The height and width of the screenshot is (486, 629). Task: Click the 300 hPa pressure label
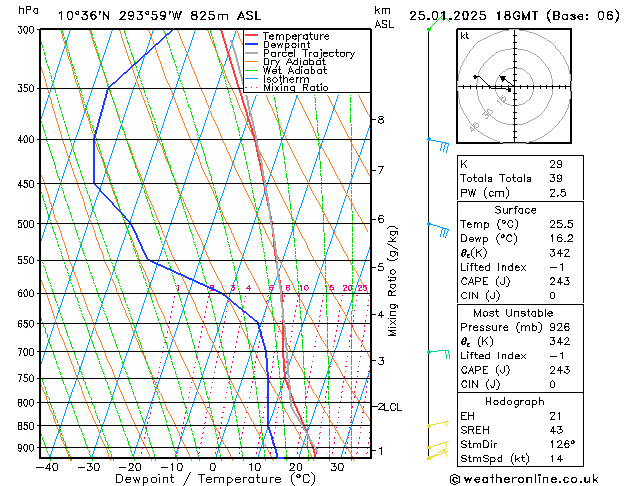click(x=28, y=30)
